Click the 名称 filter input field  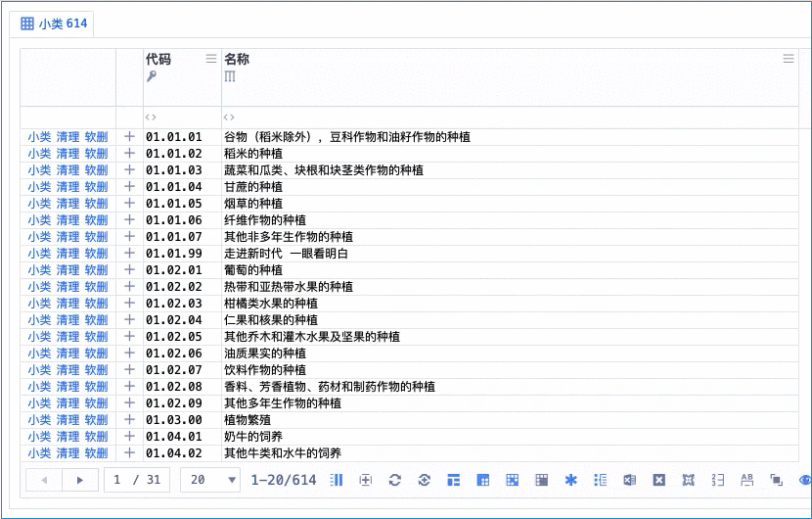[x=509, y=118]
